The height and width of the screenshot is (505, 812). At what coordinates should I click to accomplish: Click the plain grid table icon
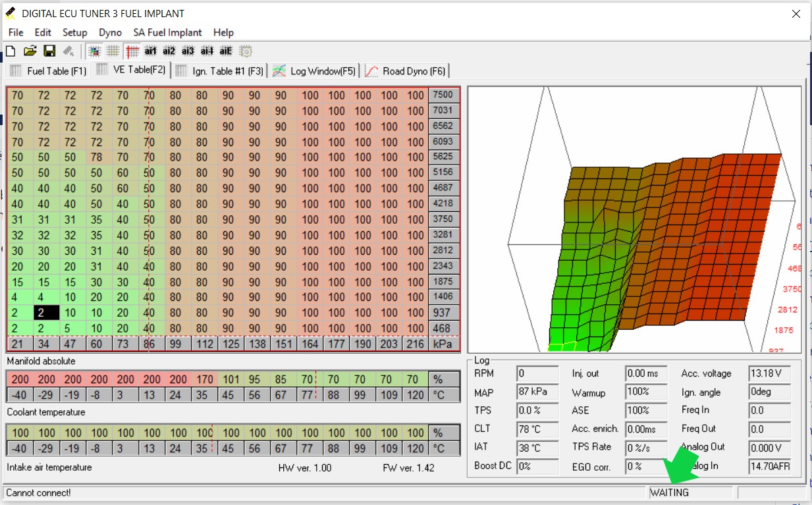pos(113,51)
